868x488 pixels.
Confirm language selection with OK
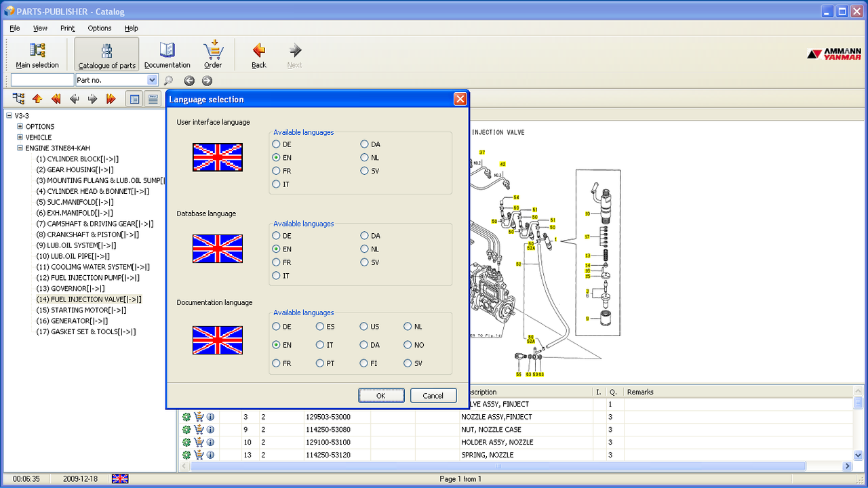click(381, 396)
